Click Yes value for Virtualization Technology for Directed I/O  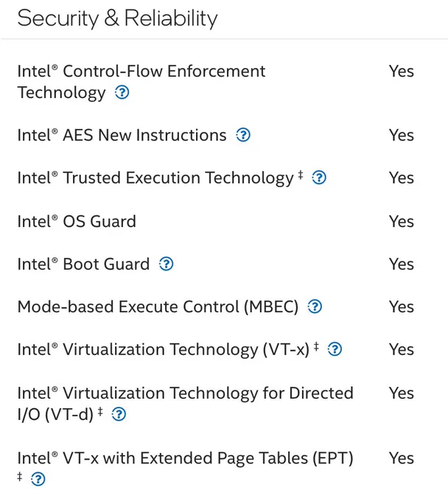(x=402, y=393)
